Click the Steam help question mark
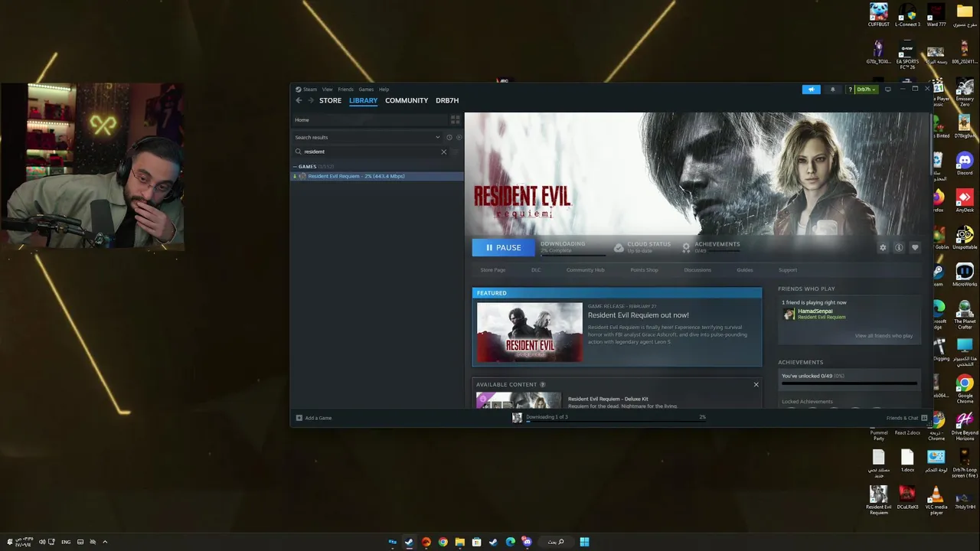 pos(850,90)
